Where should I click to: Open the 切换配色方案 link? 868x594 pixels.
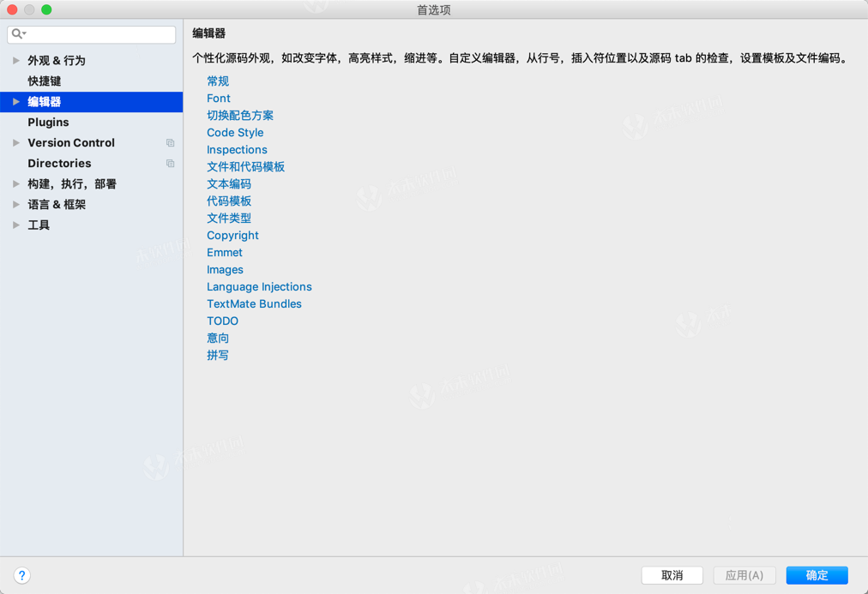(239, 116)
